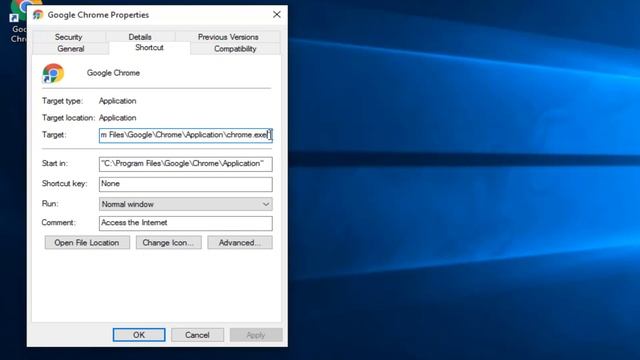Click the Start in text field

pyautogui.click(x=186, y=164)
